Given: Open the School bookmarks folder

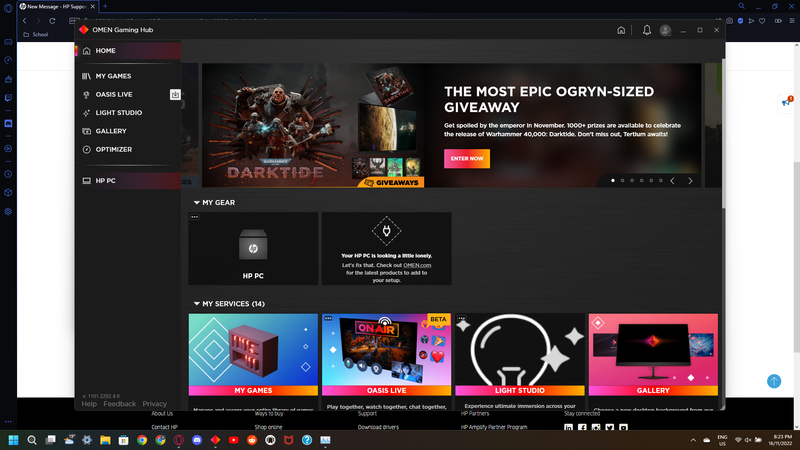Looking at the screenshot, I should pos(36,35).
